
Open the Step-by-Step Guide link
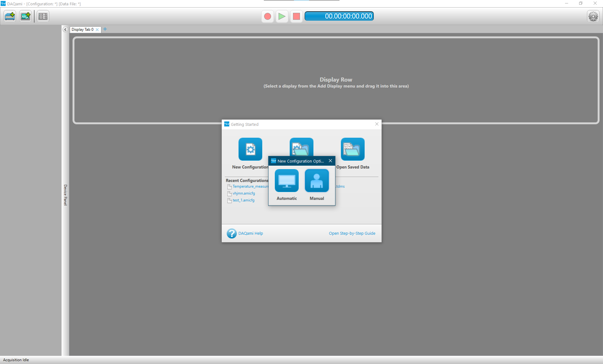tap(352, 233)
